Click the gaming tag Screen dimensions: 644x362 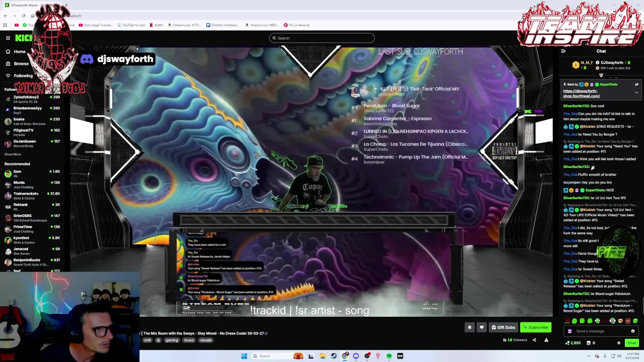[172, 340]
